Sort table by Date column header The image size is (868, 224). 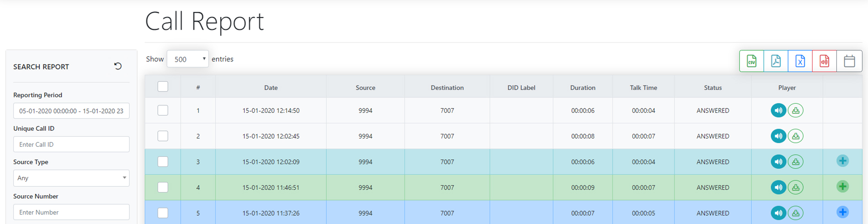click(x=271, y=87)
